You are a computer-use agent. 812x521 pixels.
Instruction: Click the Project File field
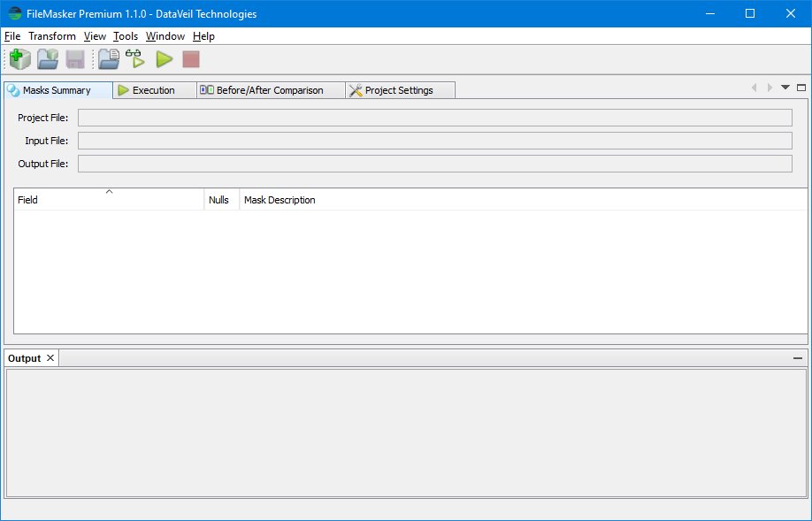(435, 118)
